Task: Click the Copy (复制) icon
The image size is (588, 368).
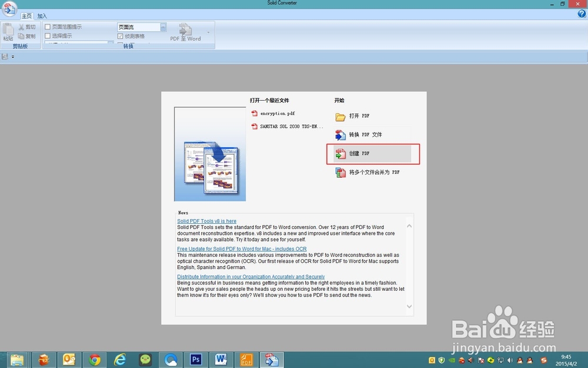Action: click(21, 36)
